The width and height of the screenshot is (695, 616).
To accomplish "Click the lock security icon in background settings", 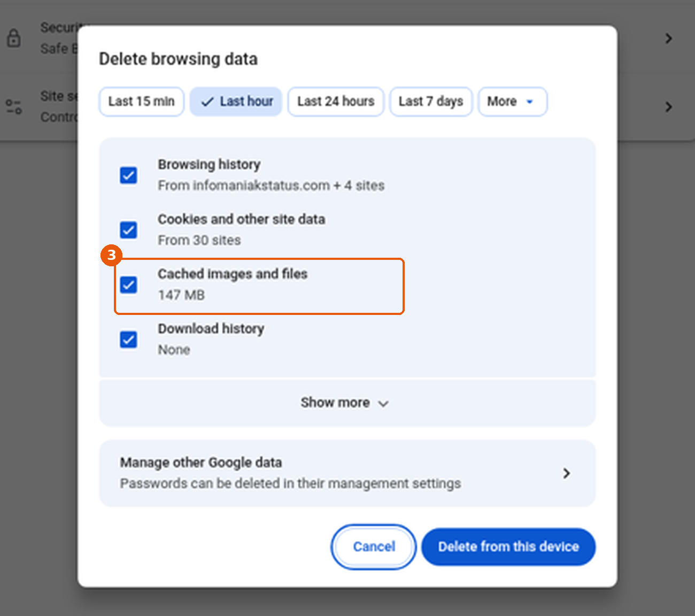I will click(x=14, y=38).
